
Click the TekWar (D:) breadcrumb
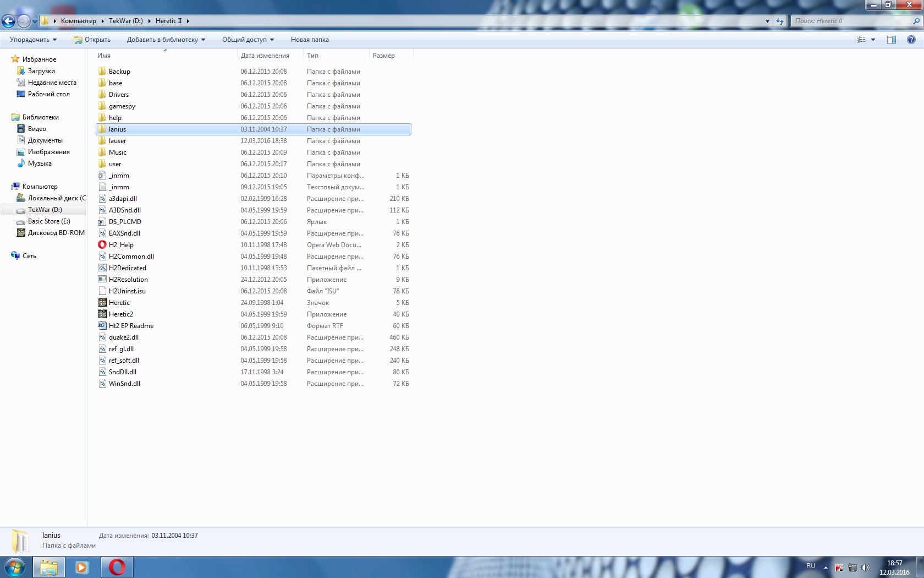125,21
